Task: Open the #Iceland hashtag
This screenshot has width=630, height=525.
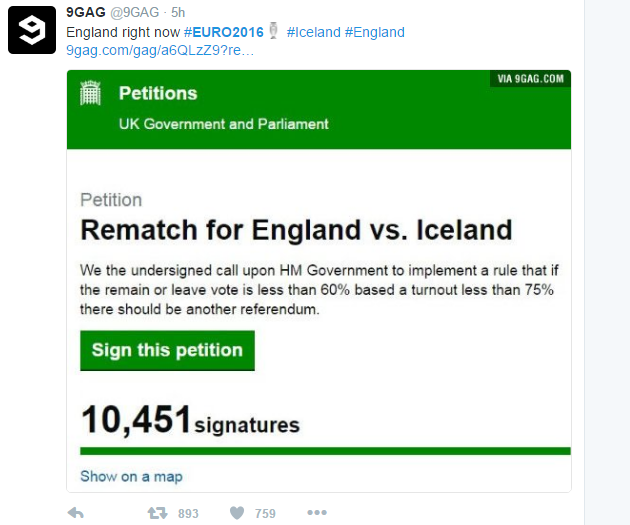Action: 313,32
